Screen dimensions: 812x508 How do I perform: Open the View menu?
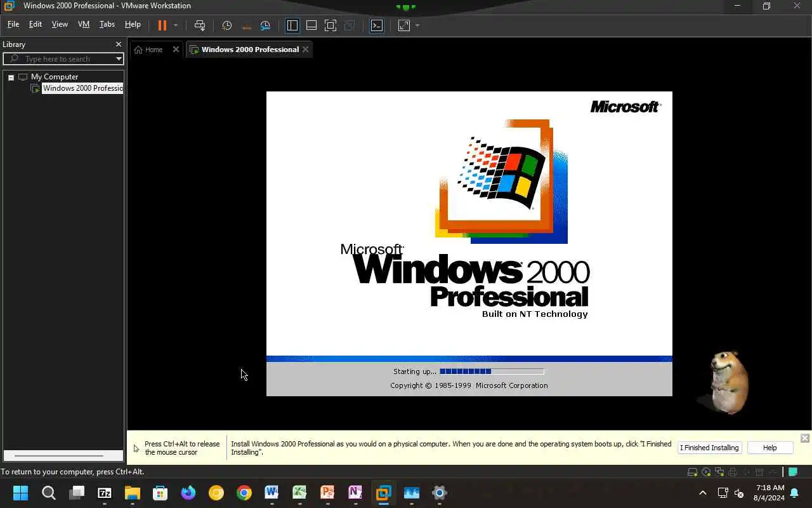click(60, 24)
